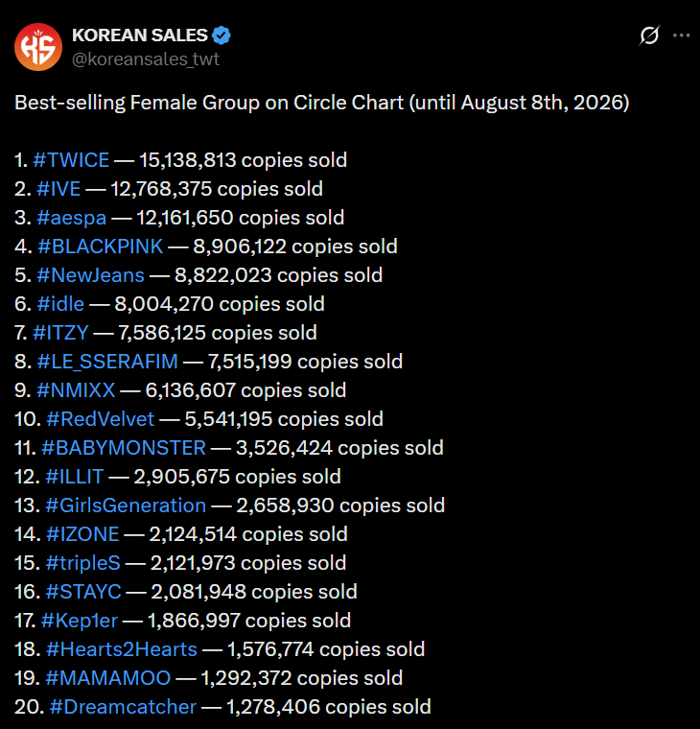Open the #NMIXX hashtag
700x729 pixels.
point(76,390)
